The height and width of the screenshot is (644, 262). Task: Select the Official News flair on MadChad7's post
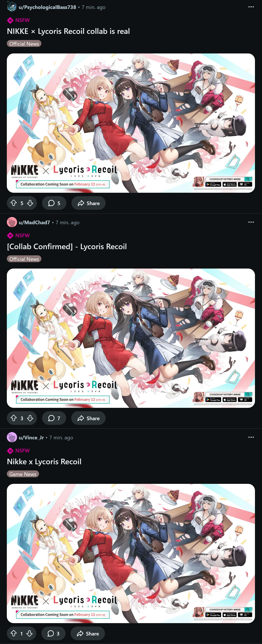coord(24,259)
